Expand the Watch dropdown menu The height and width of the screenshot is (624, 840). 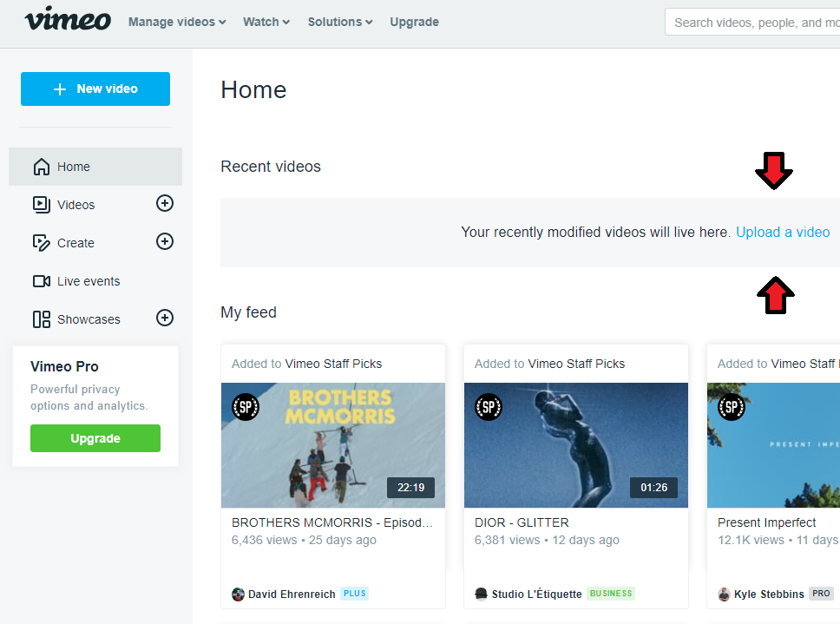(266, 22)
